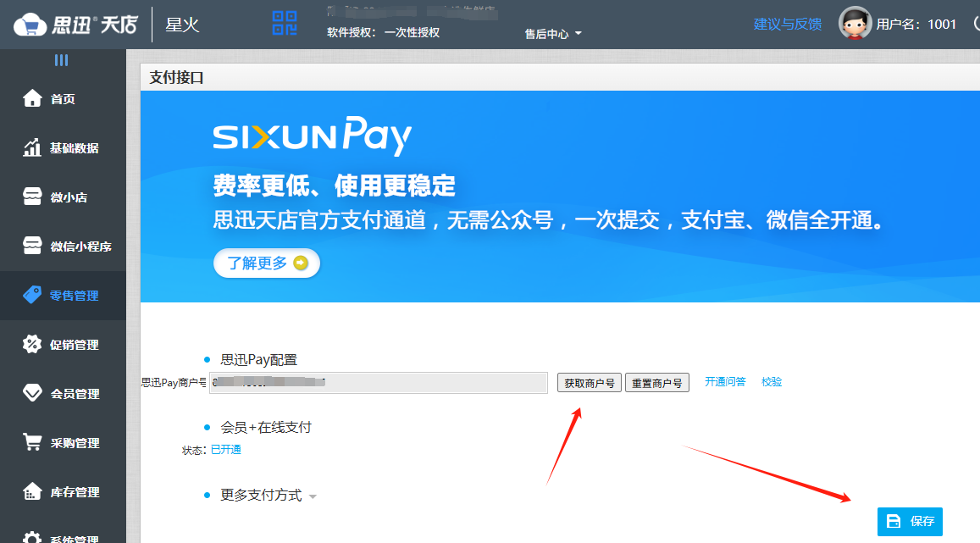The image size is (980, 543).
Task: Click the 促销管理 percent badge icon
Action: 32,344
